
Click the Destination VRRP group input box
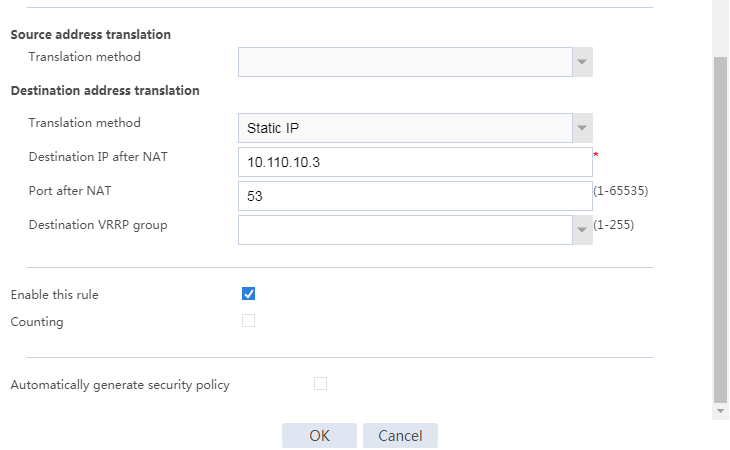(x=405, y=230)
